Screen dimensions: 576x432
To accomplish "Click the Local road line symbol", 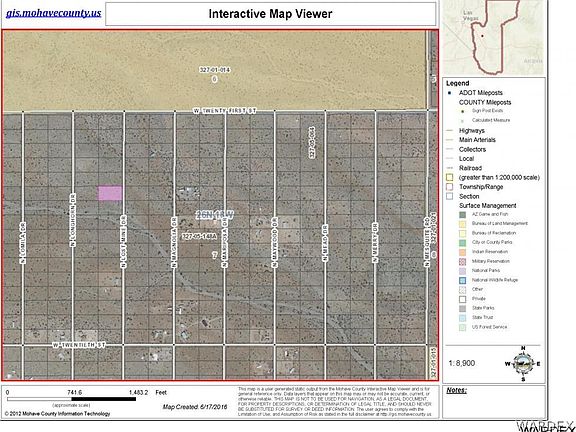I will coord(450,159).
